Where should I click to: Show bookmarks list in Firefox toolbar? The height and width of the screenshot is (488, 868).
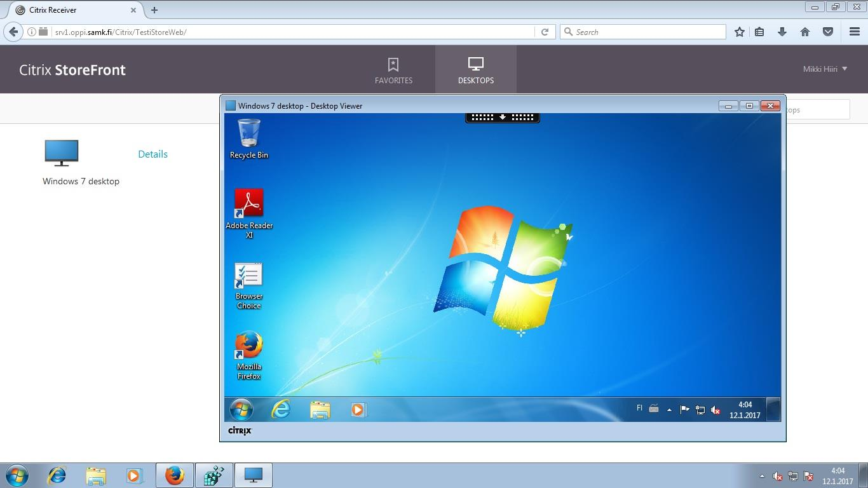(759, 32)
